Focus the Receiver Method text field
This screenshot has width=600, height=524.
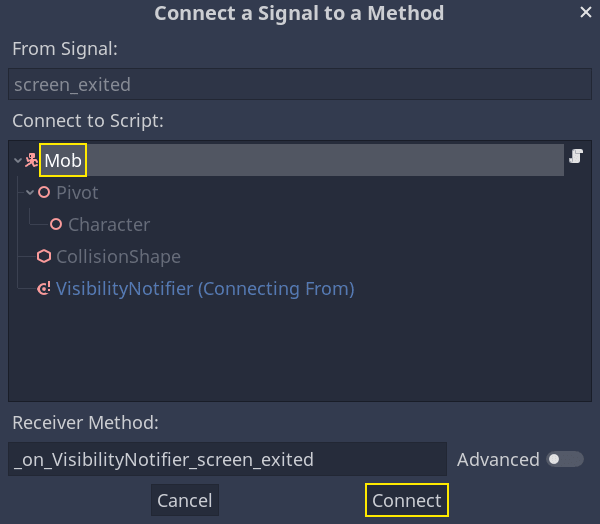[227, 460]
